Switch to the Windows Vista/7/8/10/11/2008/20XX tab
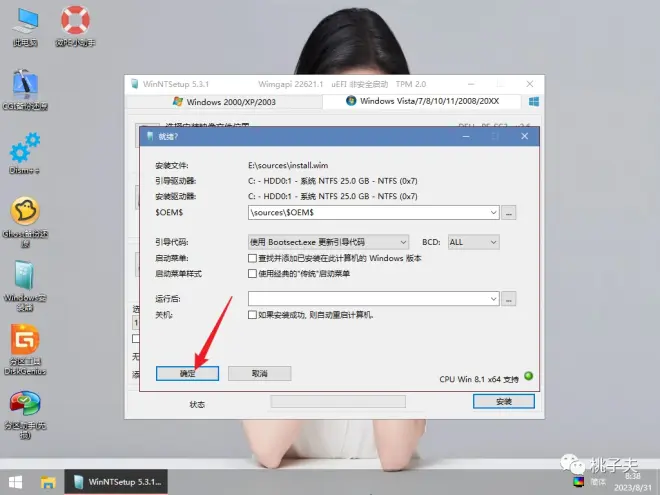The width and height of the screenshot is (660, 495). coord(422,101)
